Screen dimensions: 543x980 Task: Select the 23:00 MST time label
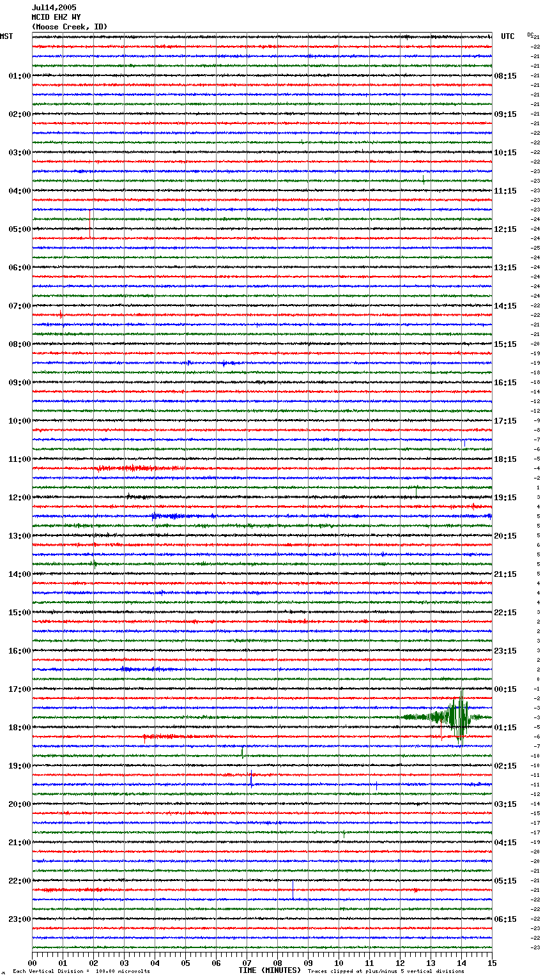[20, 919]
